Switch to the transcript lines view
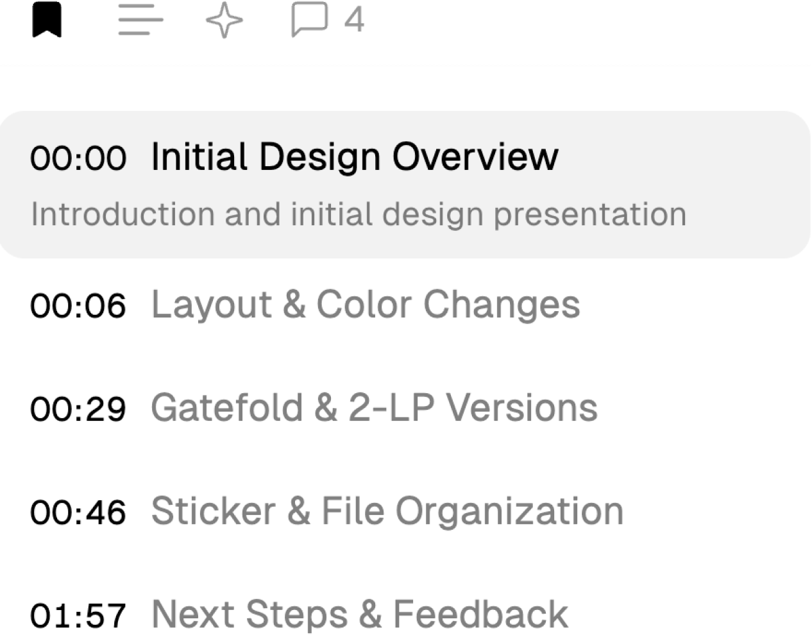Viewport: 812px width, 644px height. 140,20
